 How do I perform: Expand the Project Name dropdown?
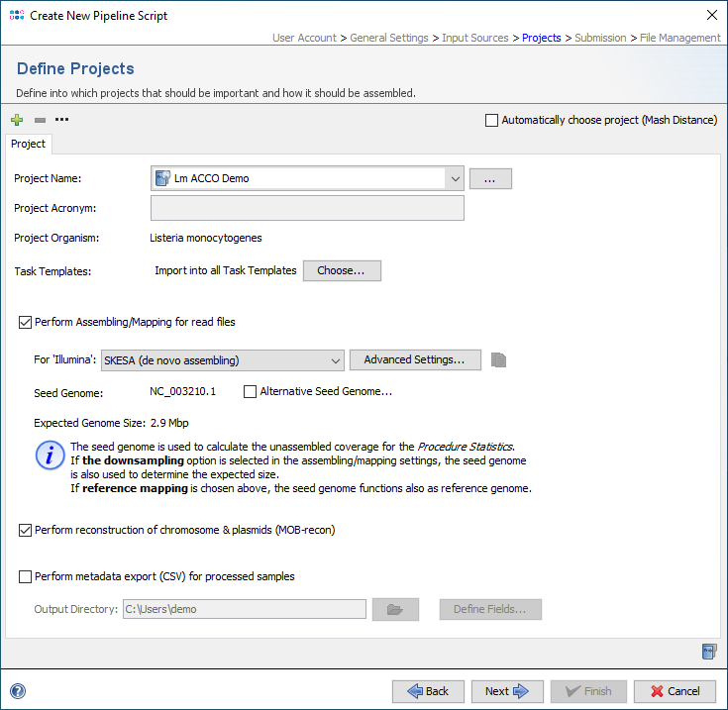455,179
